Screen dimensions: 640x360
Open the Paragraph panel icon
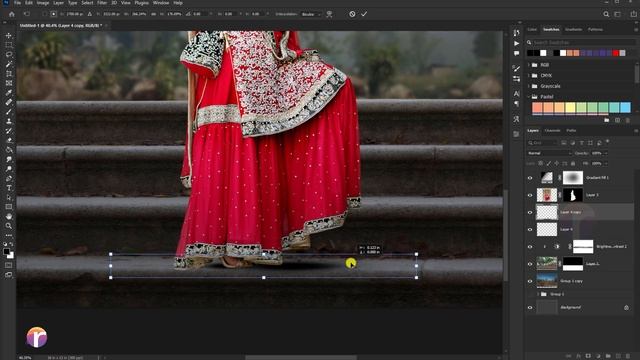[516, 104]
